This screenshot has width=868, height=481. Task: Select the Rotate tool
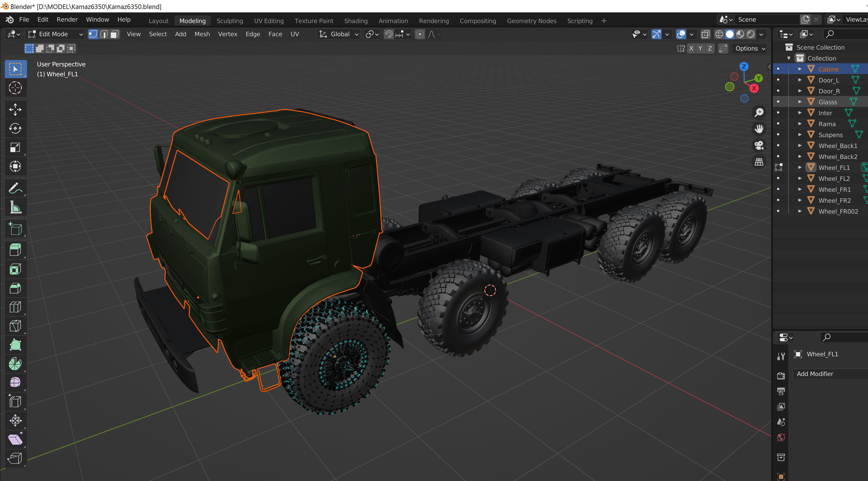point(15,128)
